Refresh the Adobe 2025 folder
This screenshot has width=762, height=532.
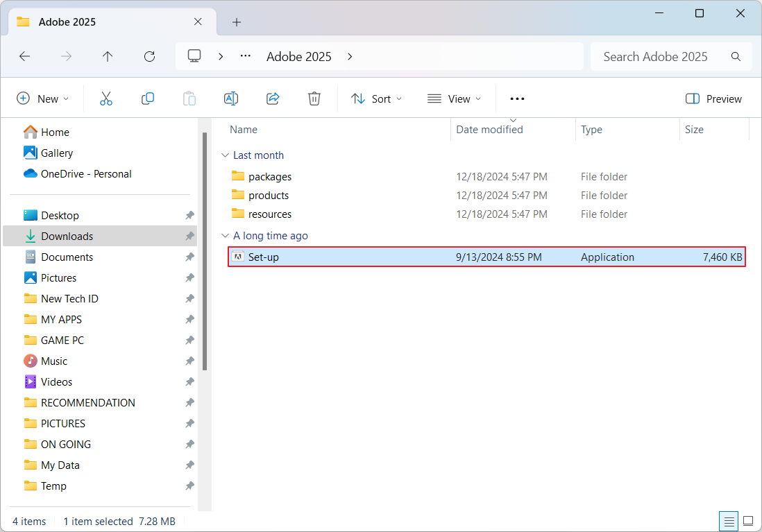coord(150,56)
